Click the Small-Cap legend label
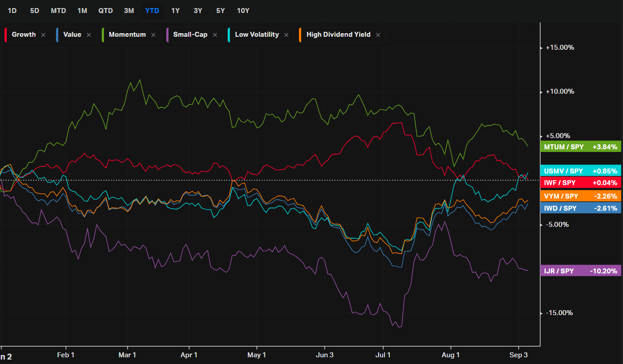The image size is (623, 364). click(x=190, y=35)
